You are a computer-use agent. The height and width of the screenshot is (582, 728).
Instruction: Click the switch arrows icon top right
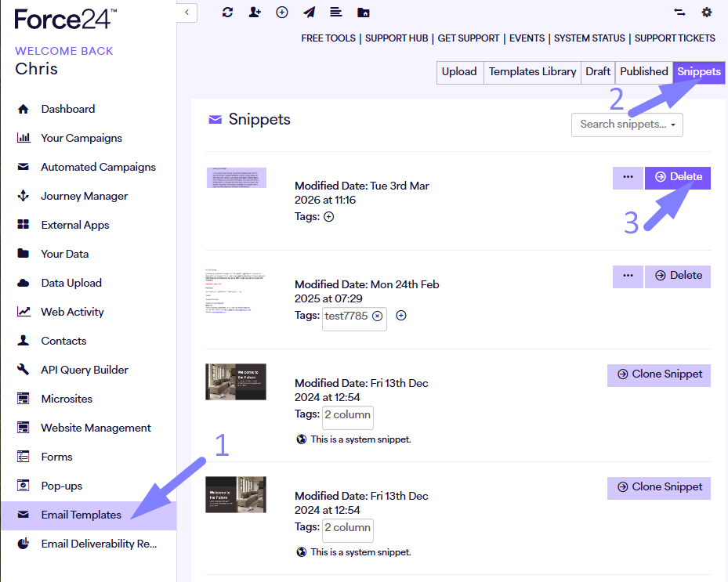pyautogui.click(x=679, y=13)
